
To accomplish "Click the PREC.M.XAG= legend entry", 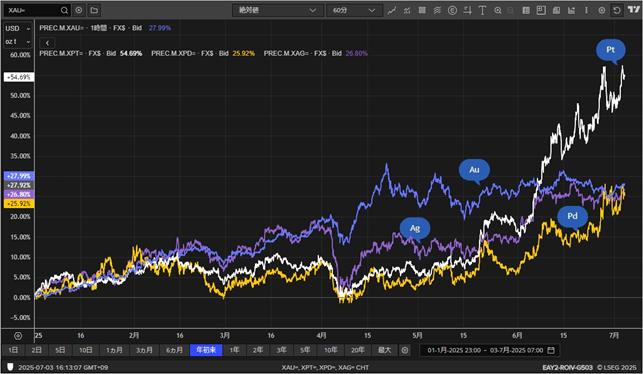I will [x=316, y=53].
